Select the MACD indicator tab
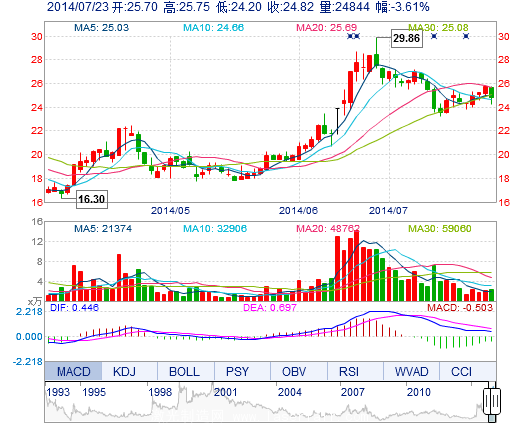The image size is (517, 428). point(73,371)
